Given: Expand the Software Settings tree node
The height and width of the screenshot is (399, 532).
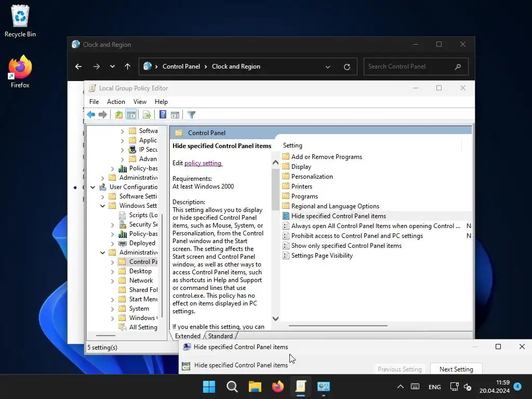Looking at the screenshot, I should coord(102,196).
